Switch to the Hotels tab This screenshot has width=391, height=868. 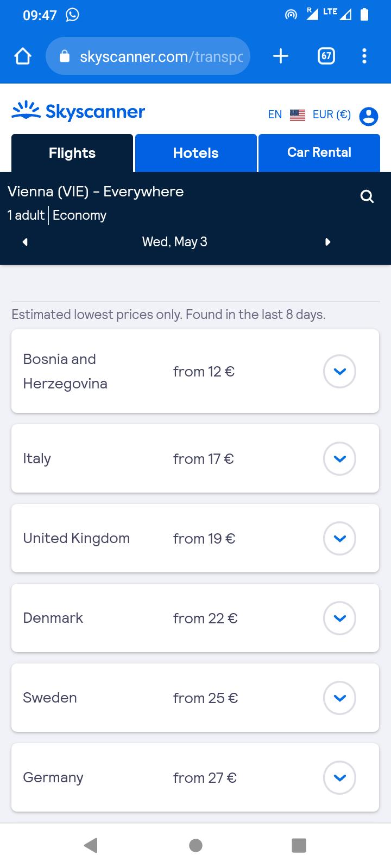point(195,153)
